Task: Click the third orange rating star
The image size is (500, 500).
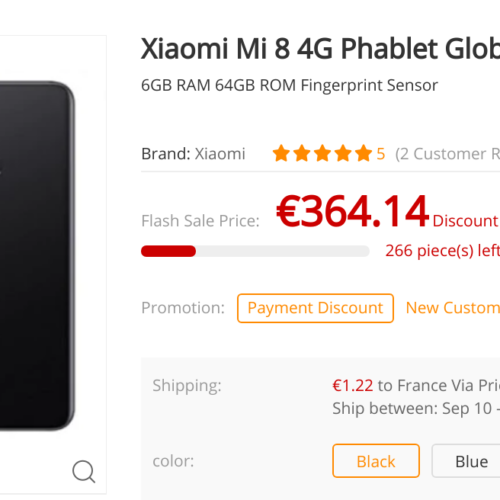Action: click(322, 153)
